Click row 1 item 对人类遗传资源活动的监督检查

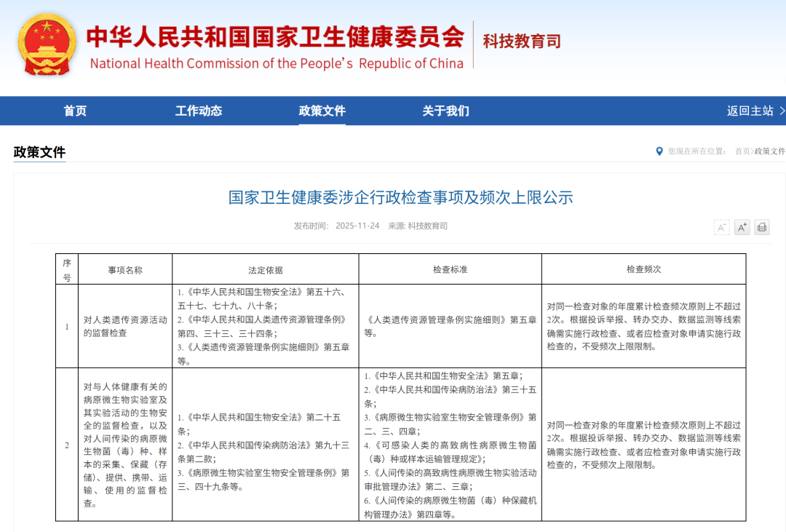tap(124, 326)
